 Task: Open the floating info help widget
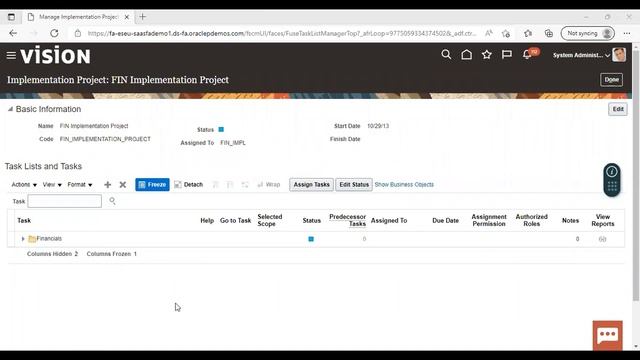(x=612, y=172)
